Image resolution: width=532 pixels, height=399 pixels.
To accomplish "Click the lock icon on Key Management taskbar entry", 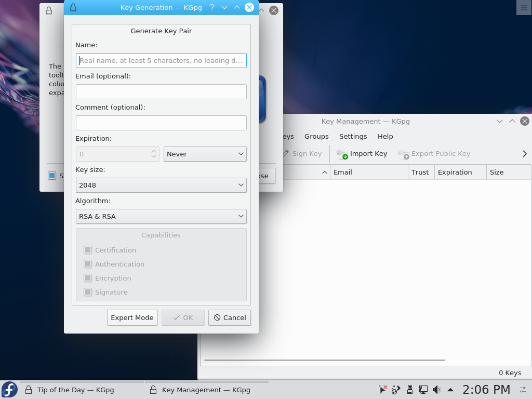I will (153, 390).
